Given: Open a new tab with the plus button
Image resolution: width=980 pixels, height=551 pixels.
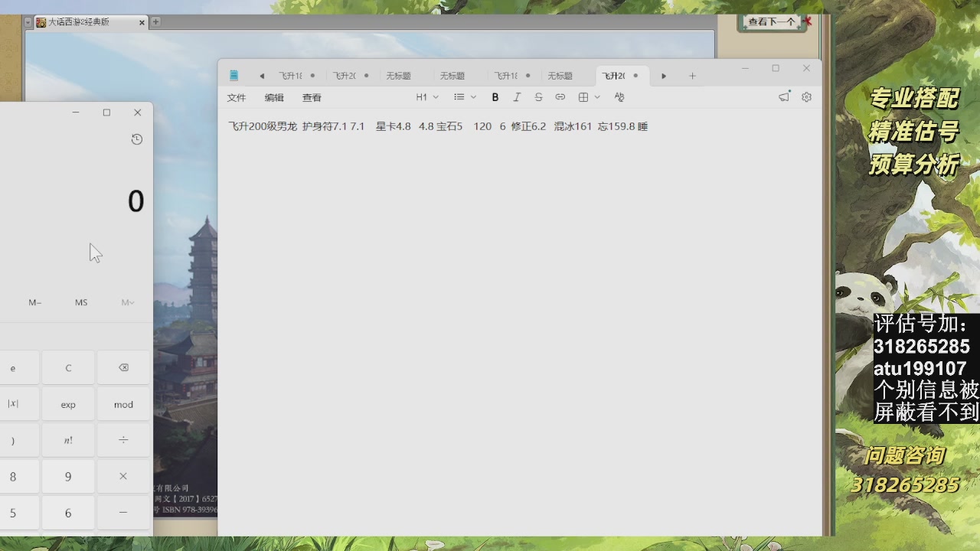Looking at the screenshot, I should pyautogui.click(x=692, y=75).
